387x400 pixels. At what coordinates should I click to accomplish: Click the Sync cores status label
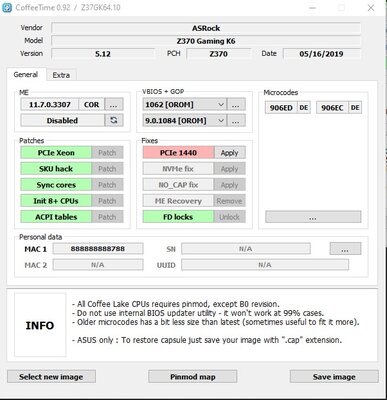tap(56, 185)
